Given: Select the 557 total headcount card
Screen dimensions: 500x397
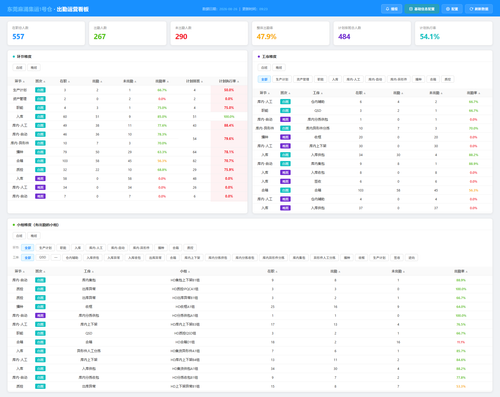Looking at the screenshot, I should 46,33.
